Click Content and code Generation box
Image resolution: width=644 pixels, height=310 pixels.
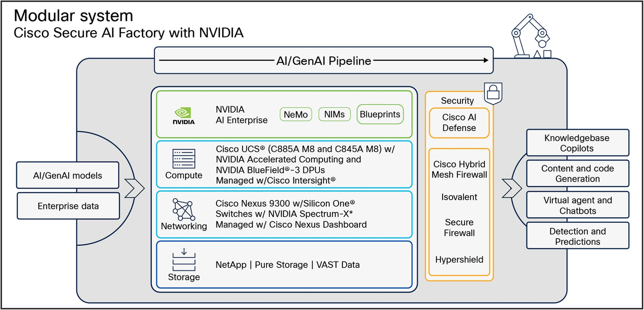[x=577, y=174]
